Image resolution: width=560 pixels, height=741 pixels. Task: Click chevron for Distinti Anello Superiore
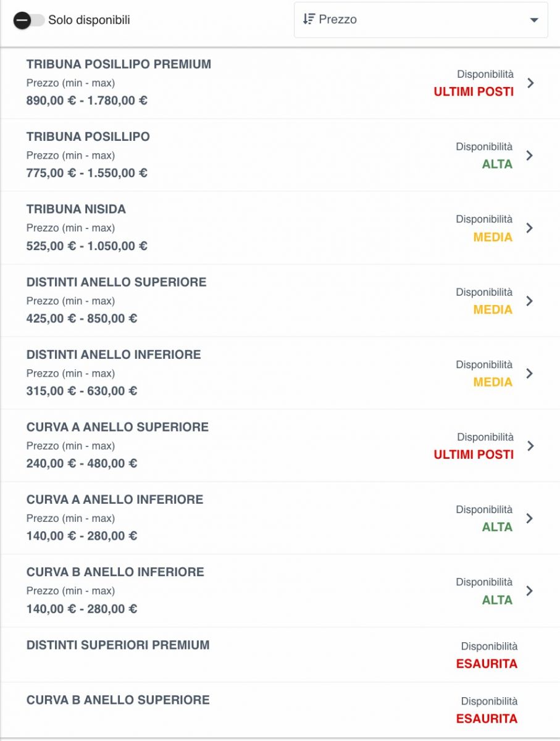pyautogui.click(x=529, y=301)
